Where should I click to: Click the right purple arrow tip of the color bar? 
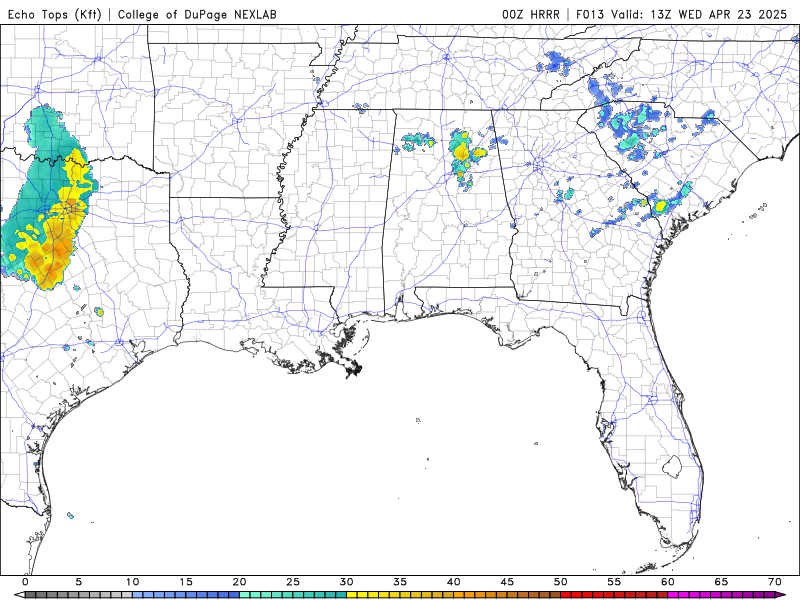(x=781, y=595)
